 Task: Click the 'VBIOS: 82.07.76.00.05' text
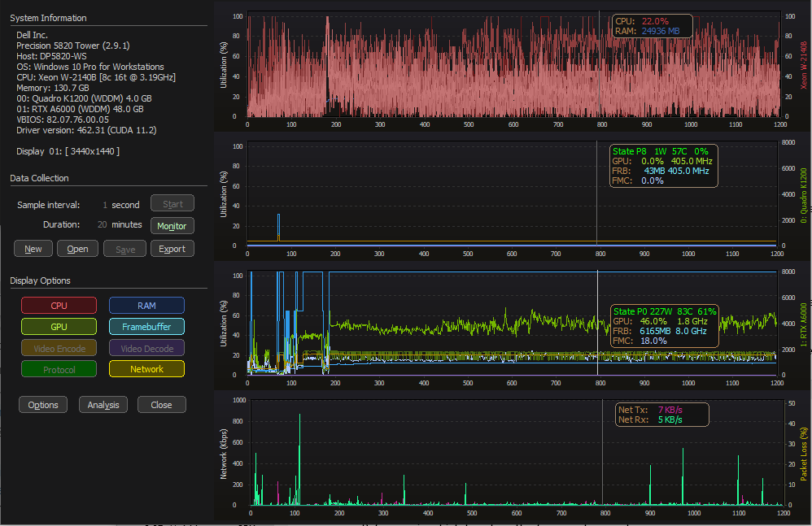click(x=62, y=120)
